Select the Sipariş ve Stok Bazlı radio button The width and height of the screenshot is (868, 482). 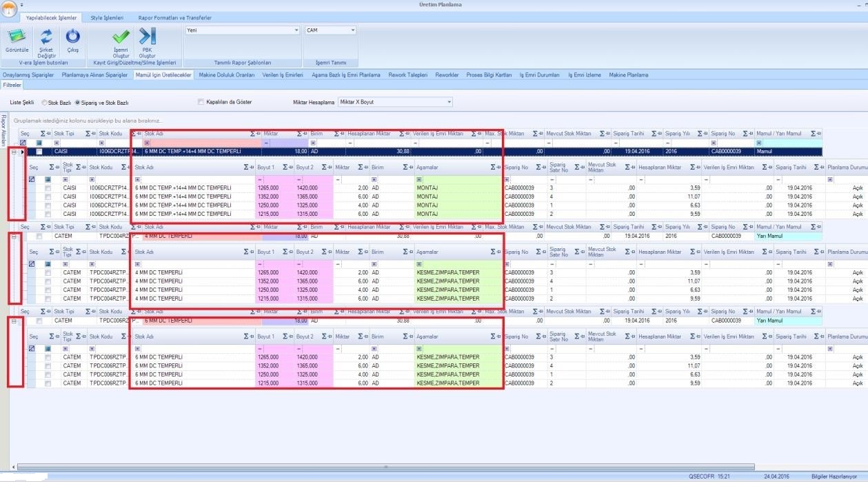point(77,103)
